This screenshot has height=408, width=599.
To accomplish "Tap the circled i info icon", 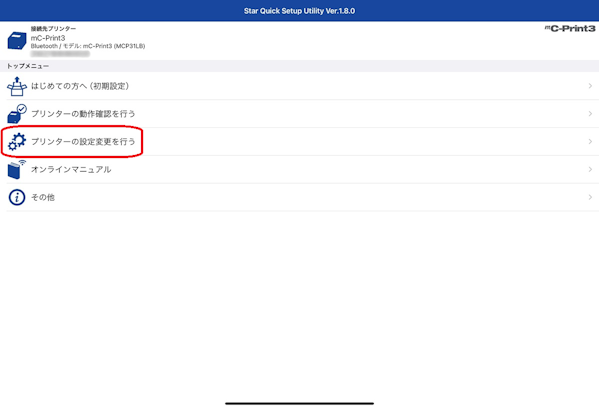I will click(17, 198).
